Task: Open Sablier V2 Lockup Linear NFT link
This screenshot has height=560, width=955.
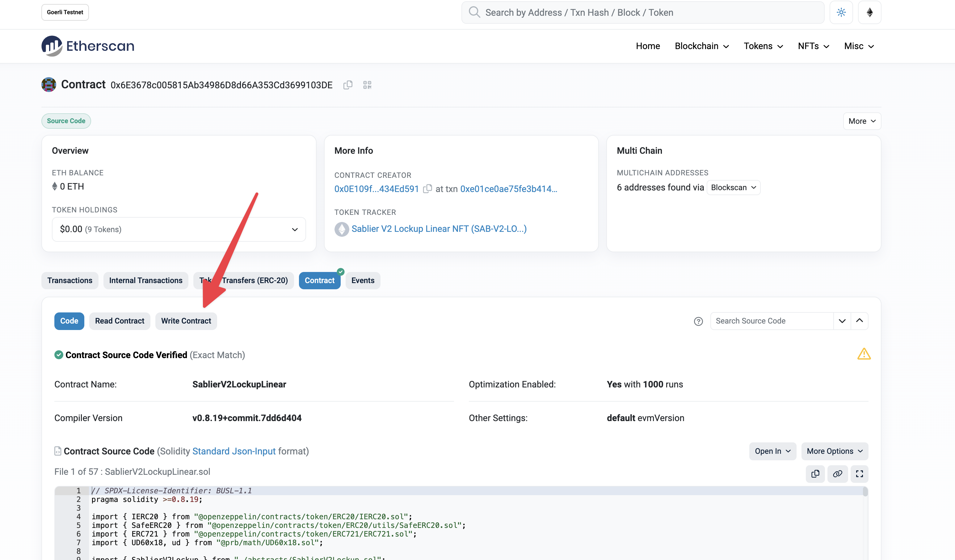Action: 439,229
